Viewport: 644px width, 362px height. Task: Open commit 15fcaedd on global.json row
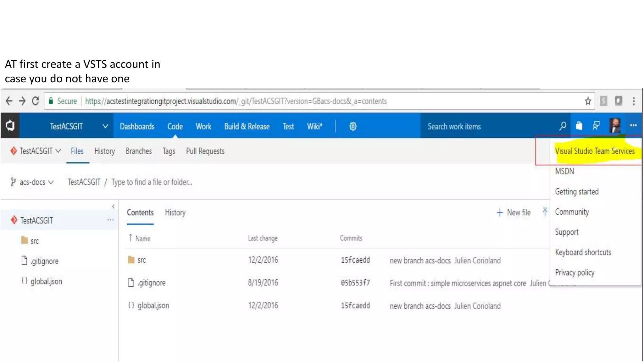(x=355, y=306)
